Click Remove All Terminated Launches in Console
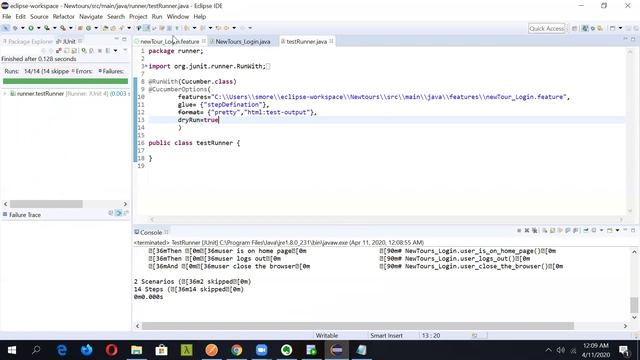Image resolution: width=640 pixels, height=360 pixels. click(x=534, y=231)
